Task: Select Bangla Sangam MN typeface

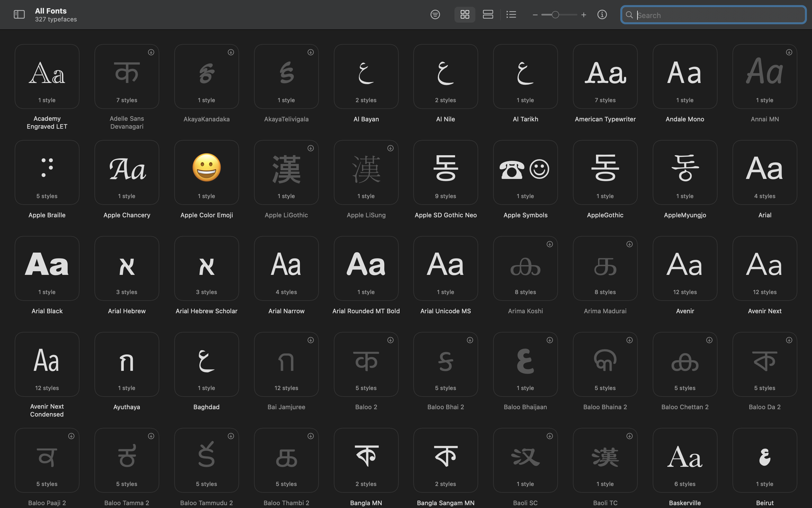Action: click(445, 460)
